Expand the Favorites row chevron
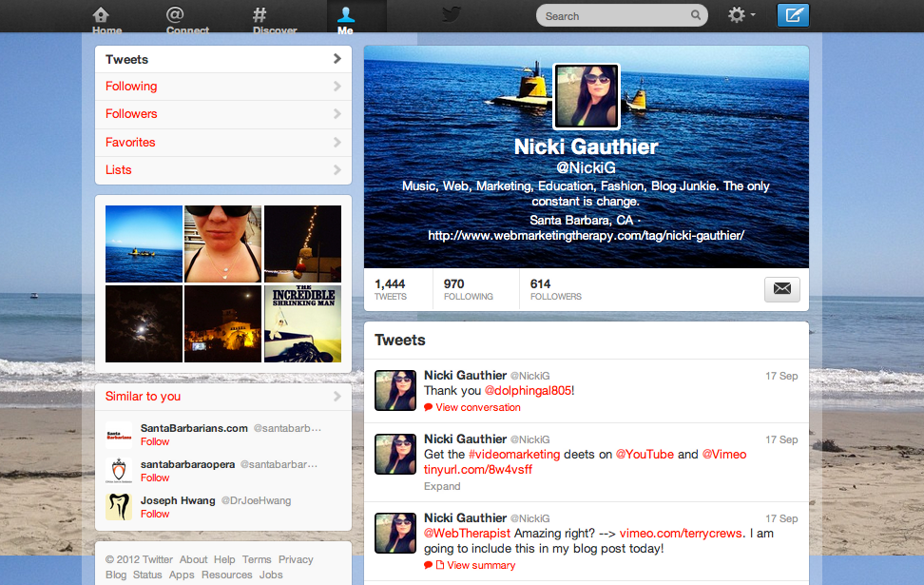 337,142
